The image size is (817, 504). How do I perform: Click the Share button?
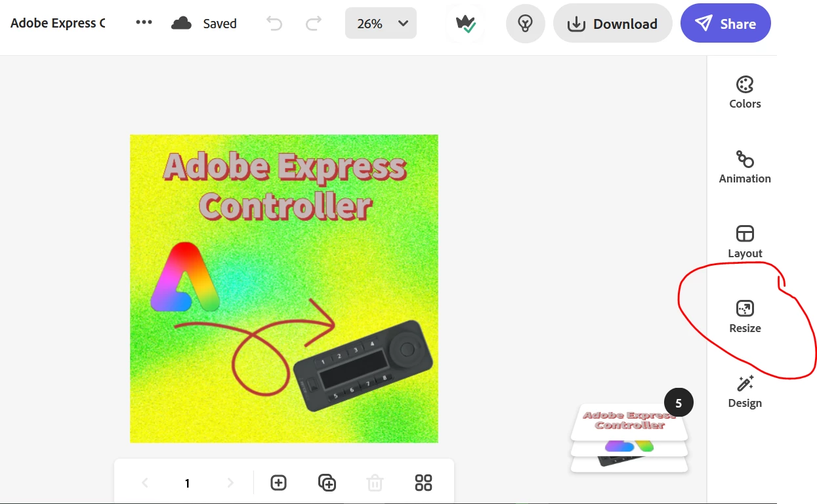725,24
